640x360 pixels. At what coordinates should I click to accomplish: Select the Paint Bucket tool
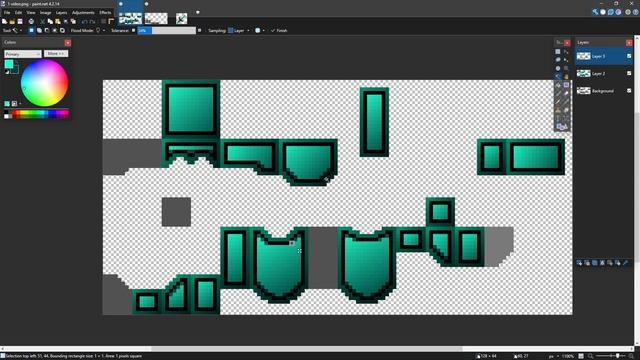tap(558, 85)
